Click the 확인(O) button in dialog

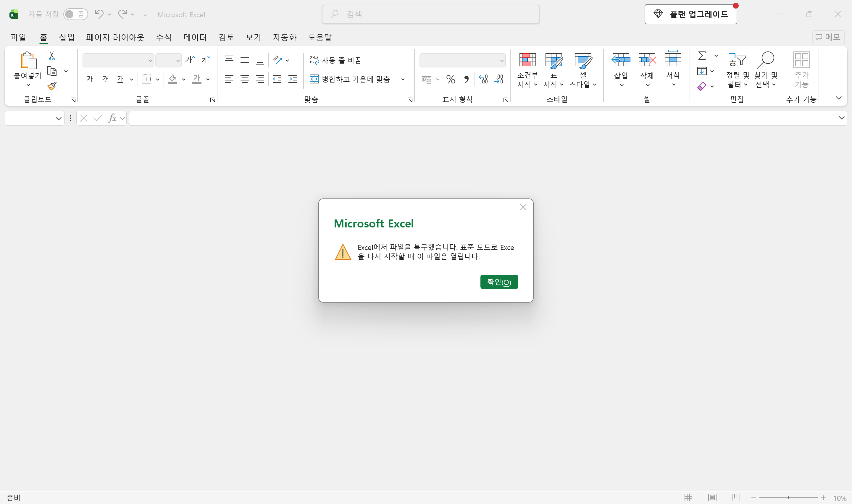pos(499,282)
